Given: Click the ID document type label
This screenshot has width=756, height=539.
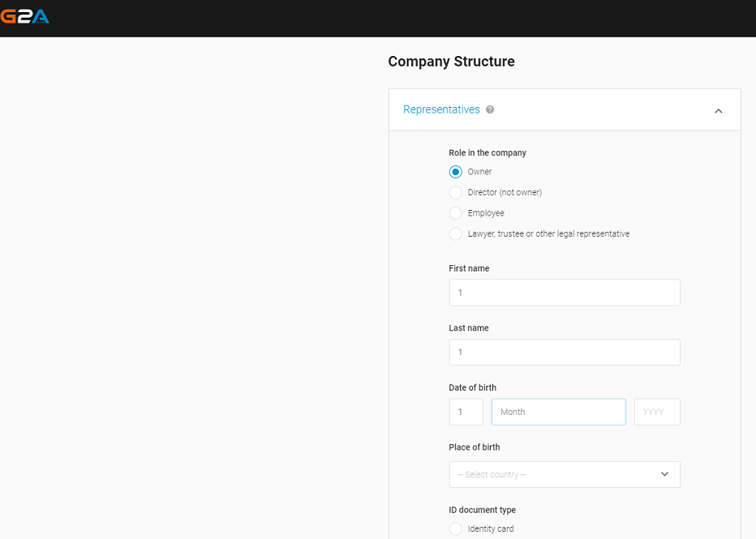Looking at the screenshot, I should coord(482,510).
